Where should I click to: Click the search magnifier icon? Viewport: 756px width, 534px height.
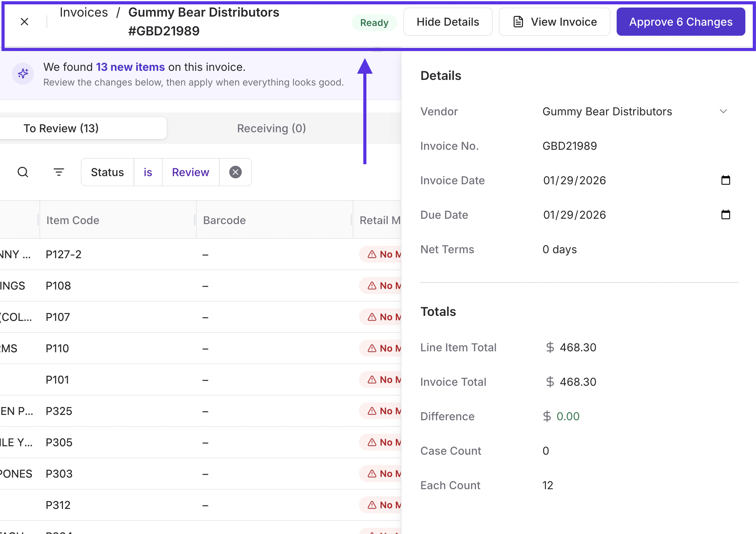[x=23, y=172]
